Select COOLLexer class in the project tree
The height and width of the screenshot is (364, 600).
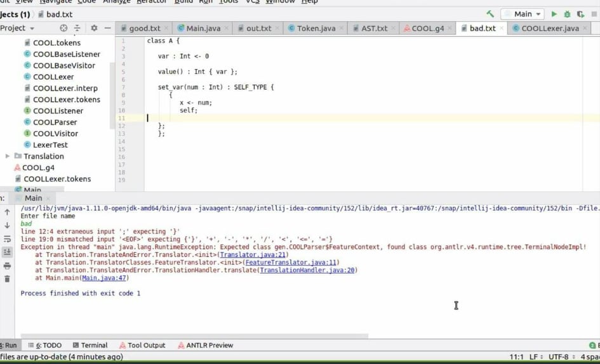tap(53, 77)
